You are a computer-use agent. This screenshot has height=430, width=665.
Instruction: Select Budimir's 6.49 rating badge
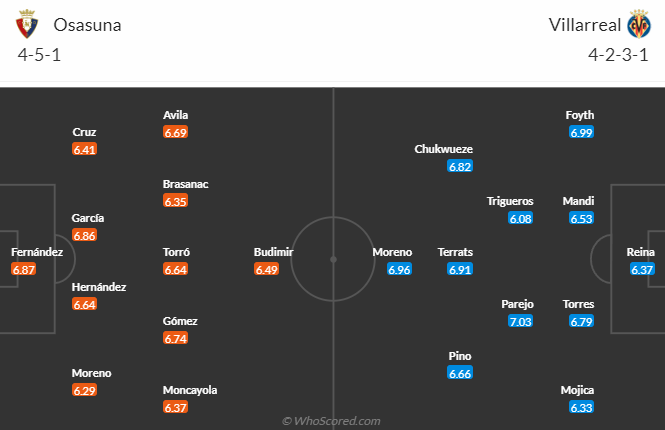tap(266, 269)
